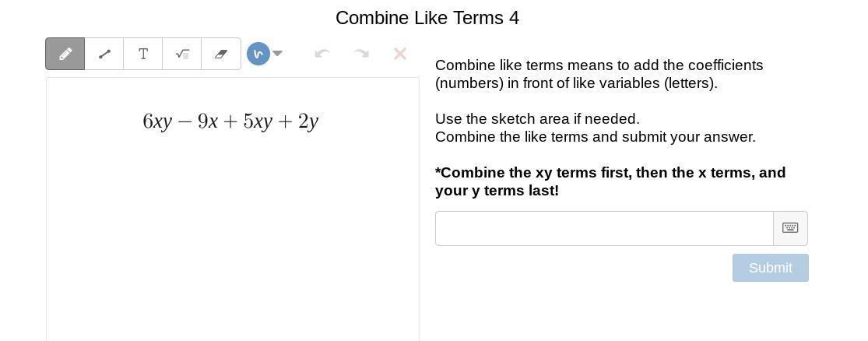Click the blue stroke color circle

(258, 54)
